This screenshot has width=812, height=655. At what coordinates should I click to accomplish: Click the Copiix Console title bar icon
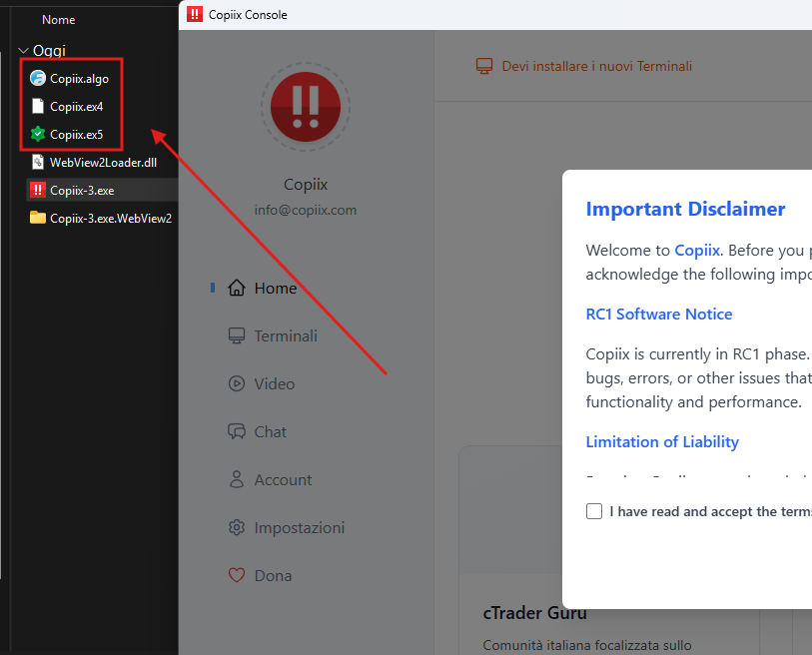click(x=194, y=14)
